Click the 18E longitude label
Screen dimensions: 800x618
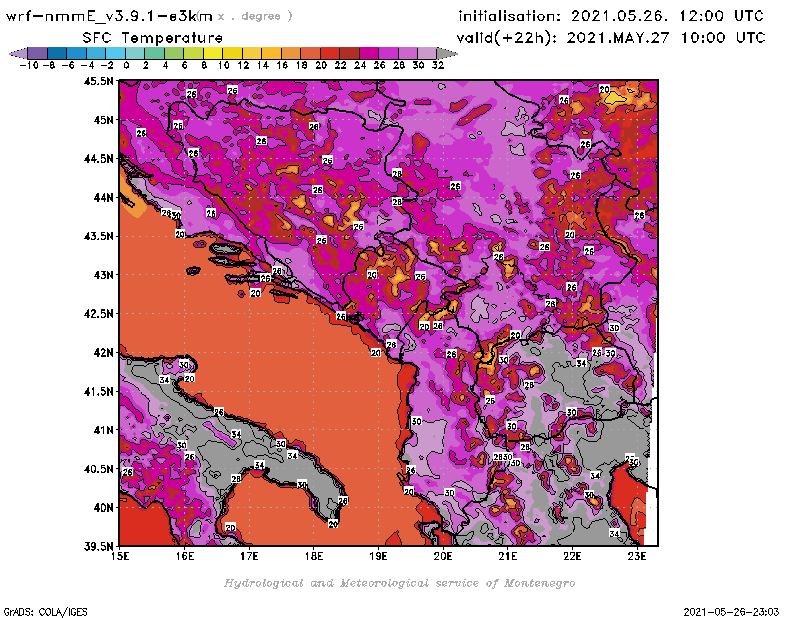pyautogui.click(x=314, y=556)
